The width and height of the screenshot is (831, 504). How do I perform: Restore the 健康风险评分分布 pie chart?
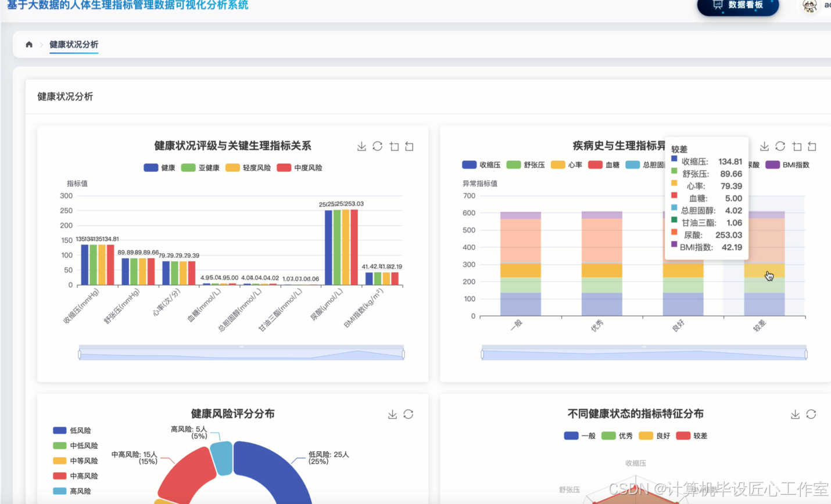tap(409, 414)
